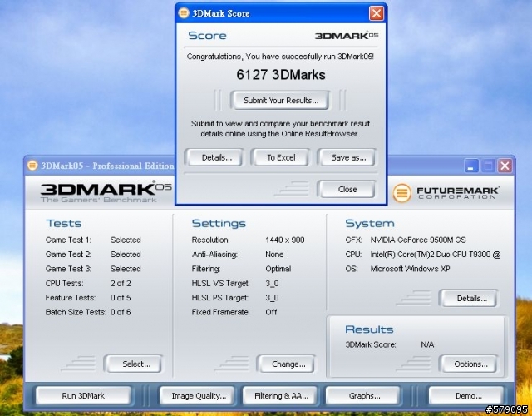
Task: Click the Futuremark Corporation logo icon
Action: tap(402, 192)
